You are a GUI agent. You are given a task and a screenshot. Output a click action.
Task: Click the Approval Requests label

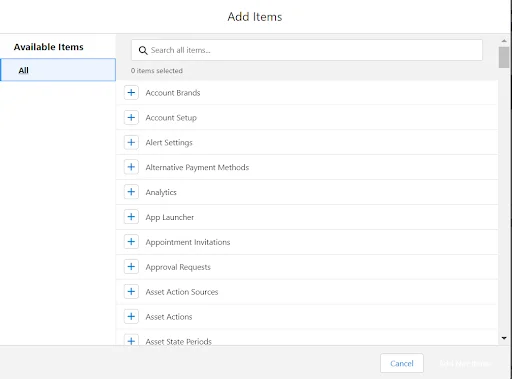click(x=178, y=267)
